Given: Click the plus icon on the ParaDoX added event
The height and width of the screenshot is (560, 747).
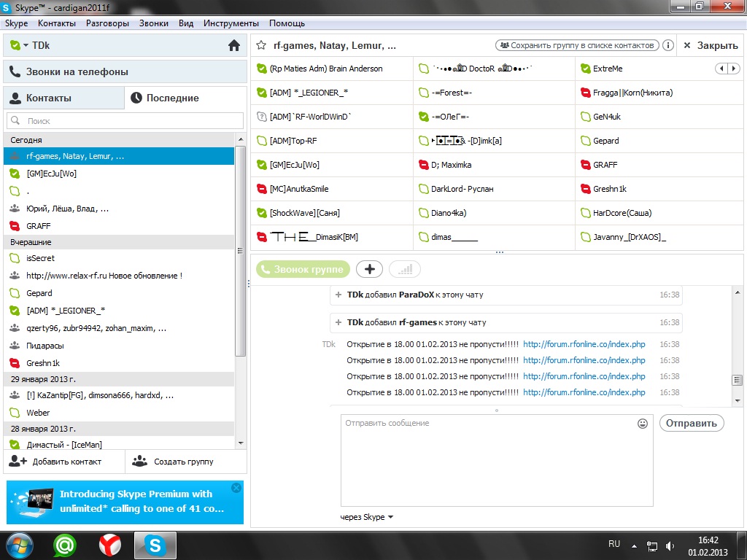Looking at the screenshot, I should pos(338,295).
